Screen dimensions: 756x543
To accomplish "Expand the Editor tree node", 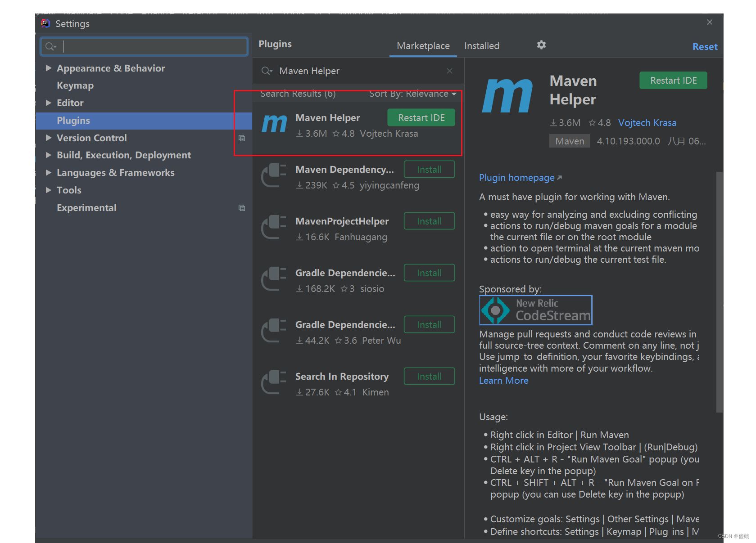I will [49, 103].
